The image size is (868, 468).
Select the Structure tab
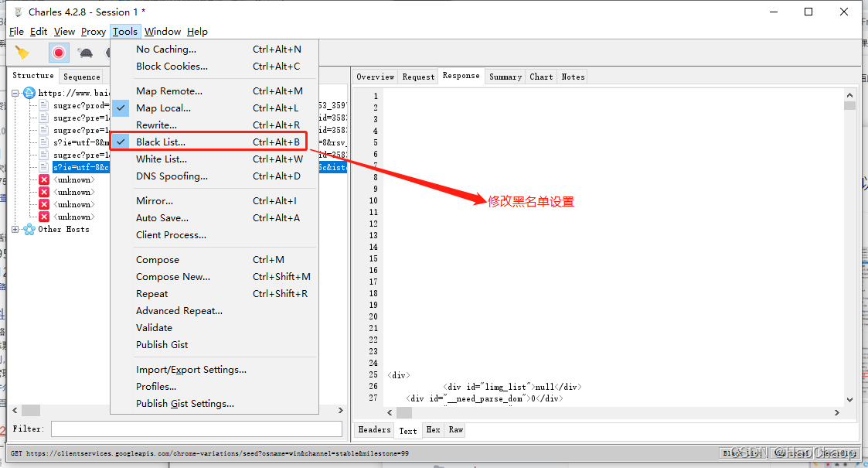[33, 75]
